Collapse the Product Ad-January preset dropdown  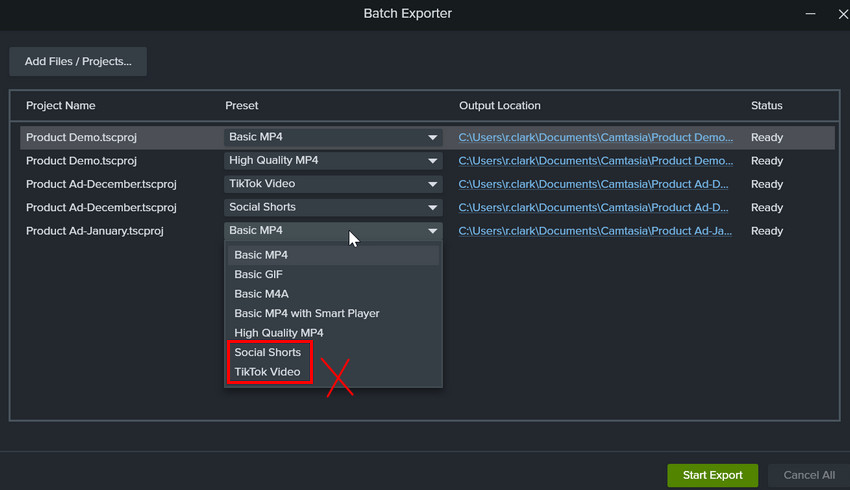point(333,230)
